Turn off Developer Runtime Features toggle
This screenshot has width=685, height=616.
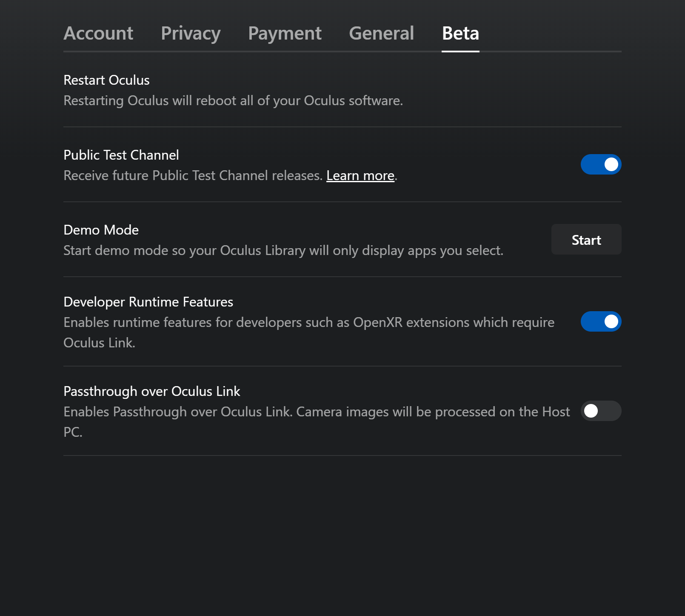tap(601, 321)
